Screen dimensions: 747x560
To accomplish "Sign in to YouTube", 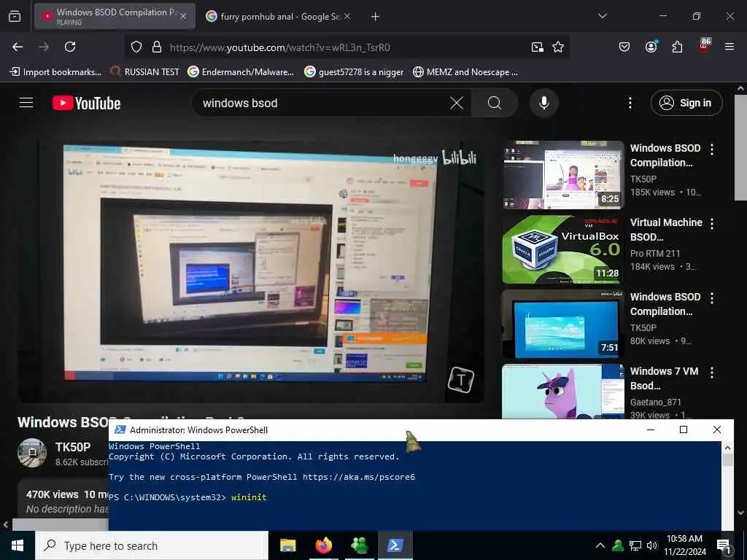I will (x=686, y=103).
